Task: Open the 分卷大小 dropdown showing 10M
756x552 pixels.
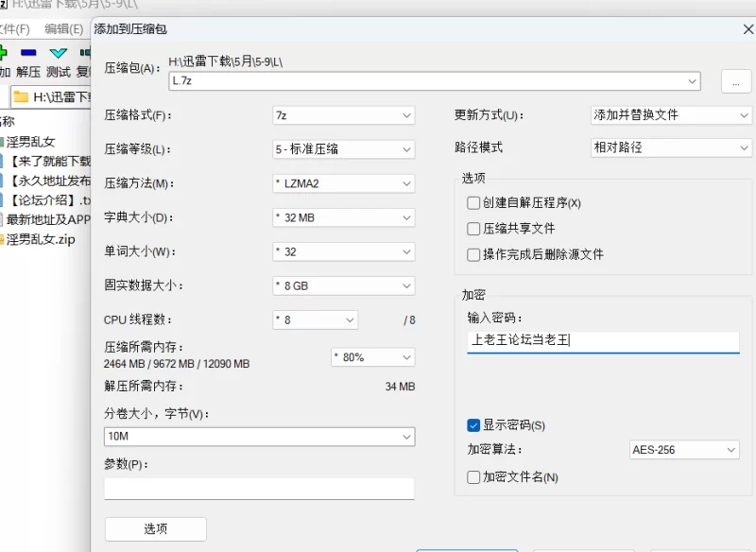Action: [259, 437]
